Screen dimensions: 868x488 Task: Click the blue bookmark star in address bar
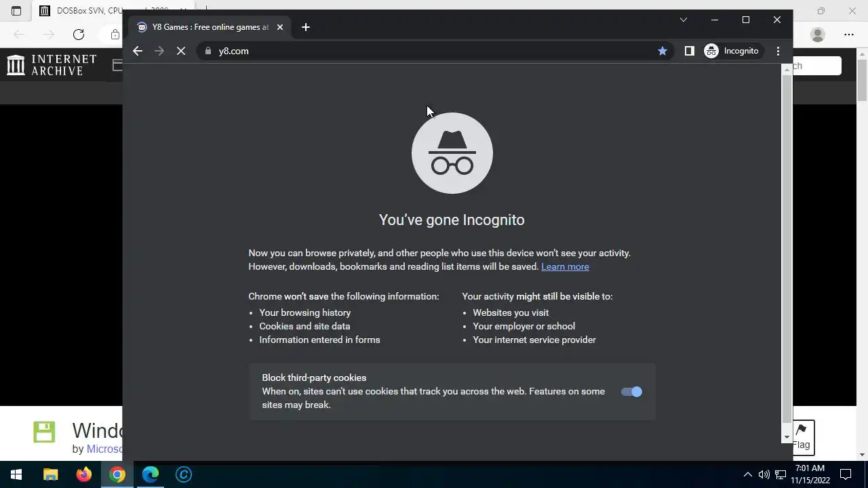point(662,51)
